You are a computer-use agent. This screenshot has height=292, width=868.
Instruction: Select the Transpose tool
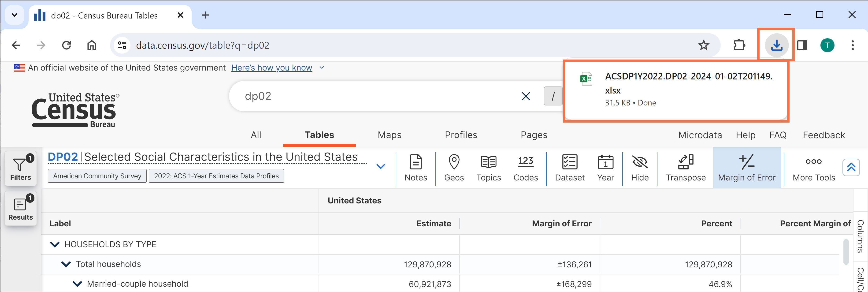pyautogui.click(x=686, y=168)
